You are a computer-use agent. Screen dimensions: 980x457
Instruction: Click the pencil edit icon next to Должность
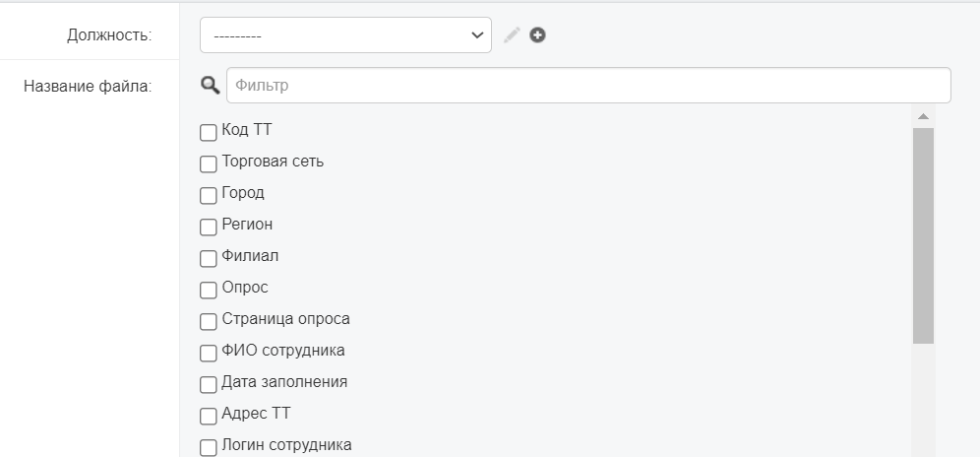coord(512,35)
